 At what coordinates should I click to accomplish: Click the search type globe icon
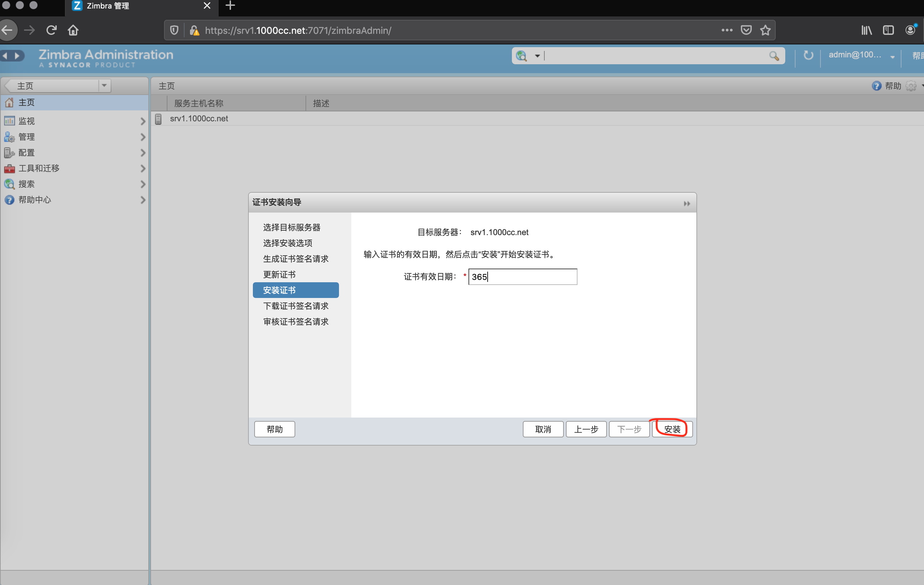pos(521,56)
